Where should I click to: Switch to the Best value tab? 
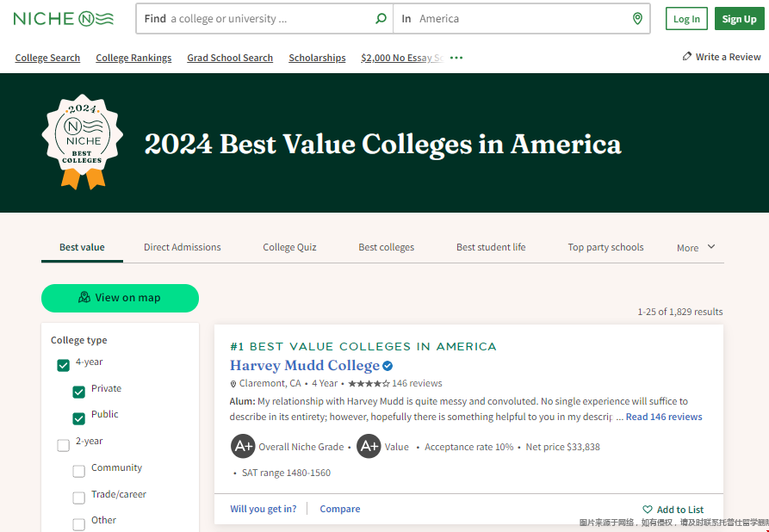tap(82, 247)
